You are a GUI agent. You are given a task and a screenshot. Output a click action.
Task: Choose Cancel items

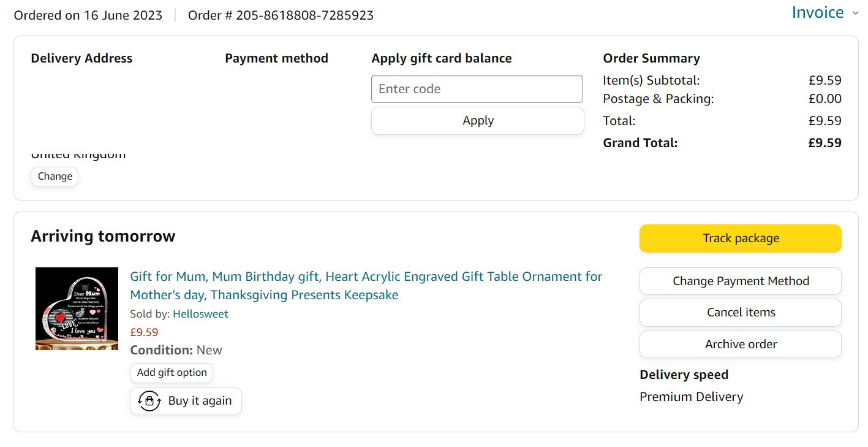click(x=740, y=313)
